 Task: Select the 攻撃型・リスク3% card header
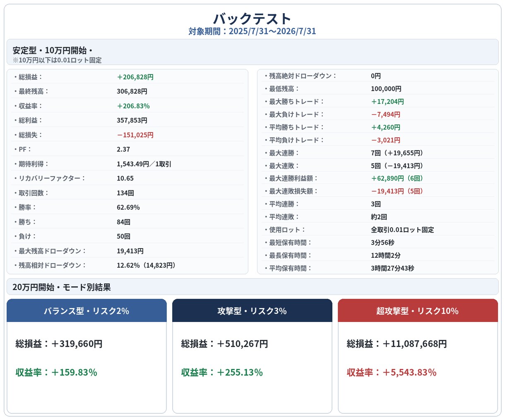(252, 311)
